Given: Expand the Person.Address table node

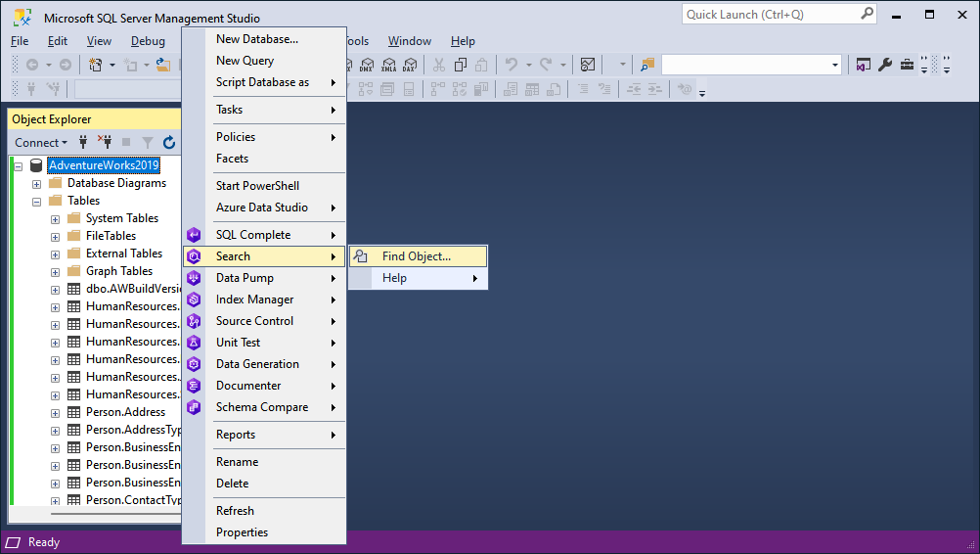Looking at the screenshot, I should pos(55,413).
